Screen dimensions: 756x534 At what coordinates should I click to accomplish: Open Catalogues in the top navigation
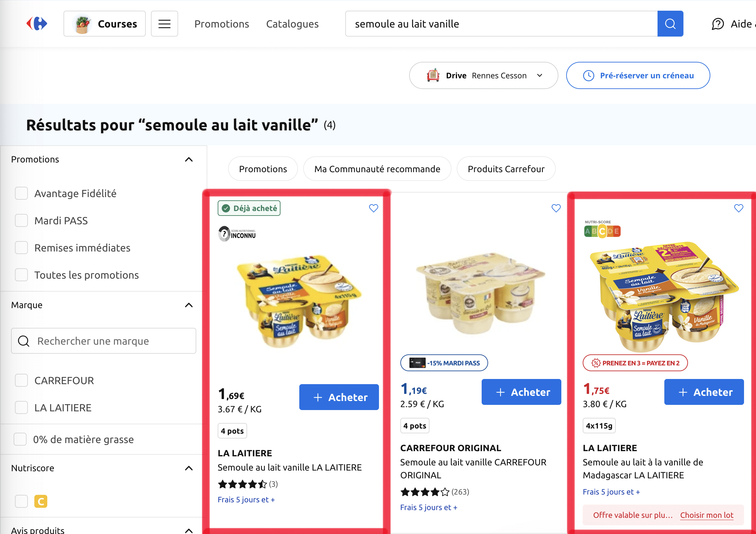[x=292, y=24]
